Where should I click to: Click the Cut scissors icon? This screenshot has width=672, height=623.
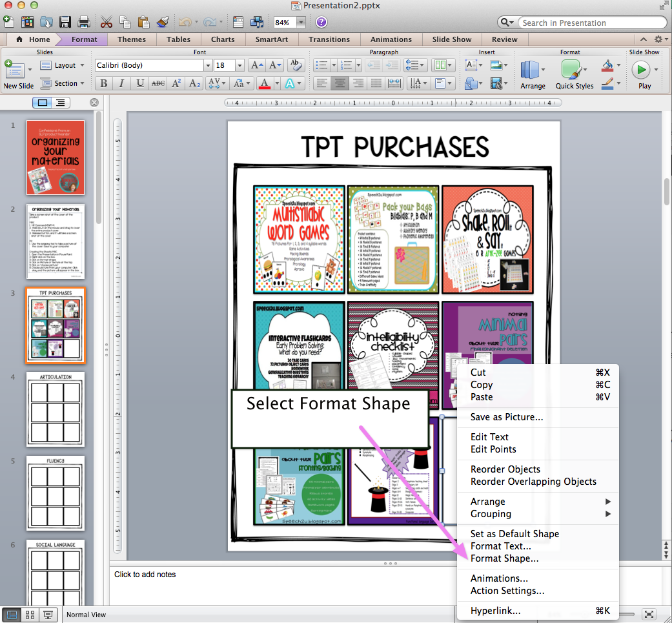click(x=107, y=22)
